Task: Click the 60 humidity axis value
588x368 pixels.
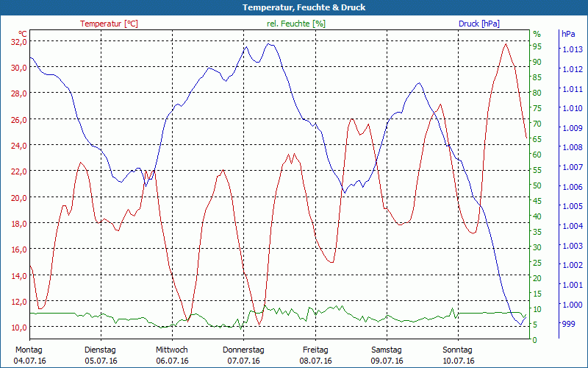Action: (537, 155)
